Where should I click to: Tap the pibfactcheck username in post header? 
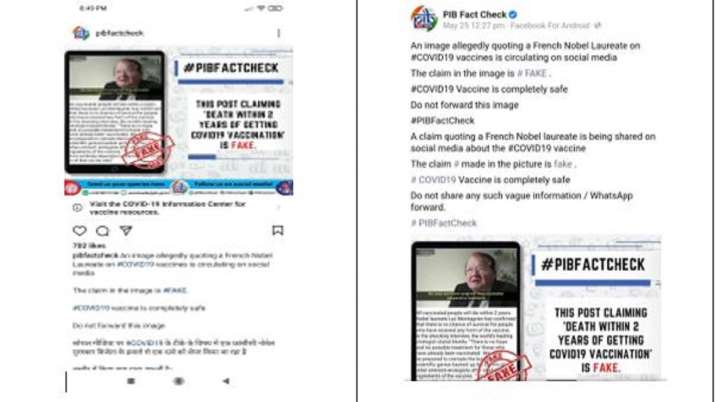coord(119,33)
